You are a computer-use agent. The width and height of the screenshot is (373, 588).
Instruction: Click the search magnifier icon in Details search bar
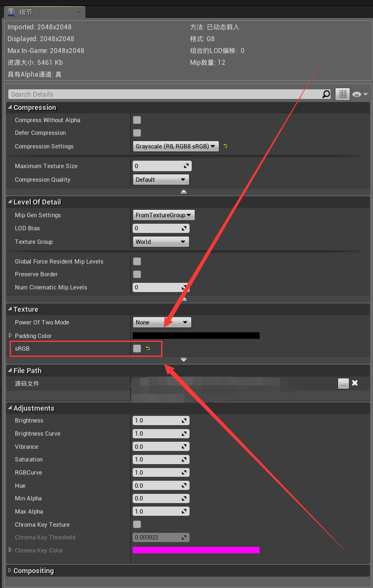pos(326,94)
